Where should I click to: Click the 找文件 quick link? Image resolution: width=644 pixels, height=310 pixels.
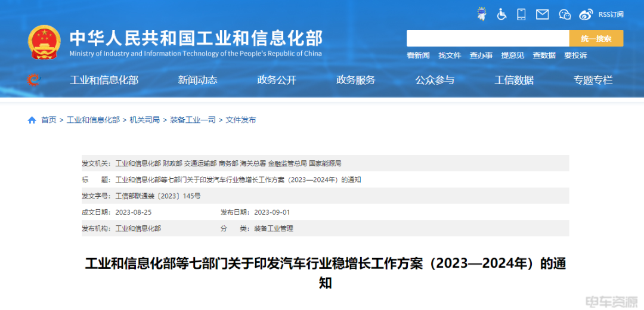[450, 55]
